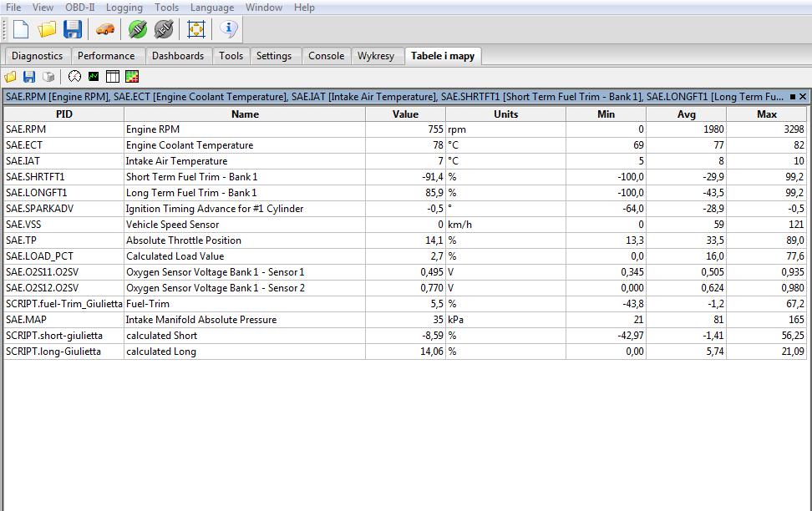The height and width of the screenshot is (511, 812).
Task: Click the 3298 max RPM cell
Action: click(x=766, y=129)
